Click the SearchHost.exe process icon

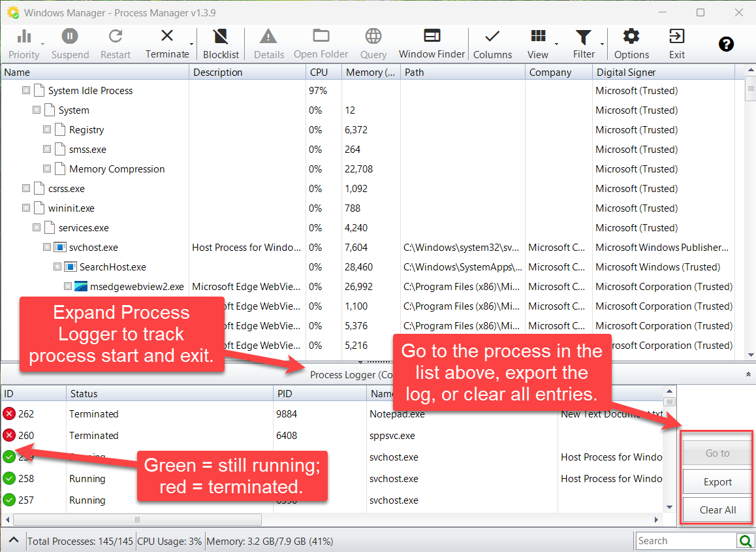71,267
